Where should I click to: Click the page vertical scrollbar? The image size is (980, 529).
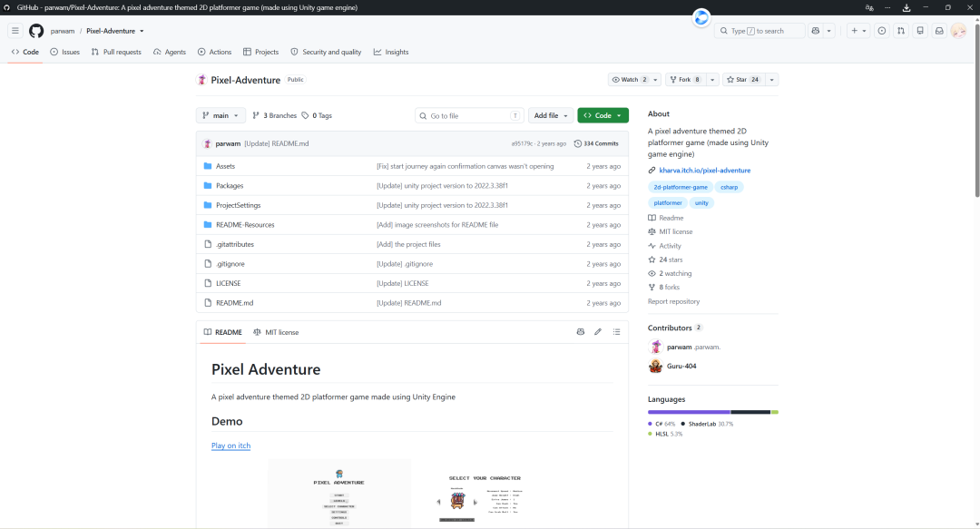(x=976, y=113)
